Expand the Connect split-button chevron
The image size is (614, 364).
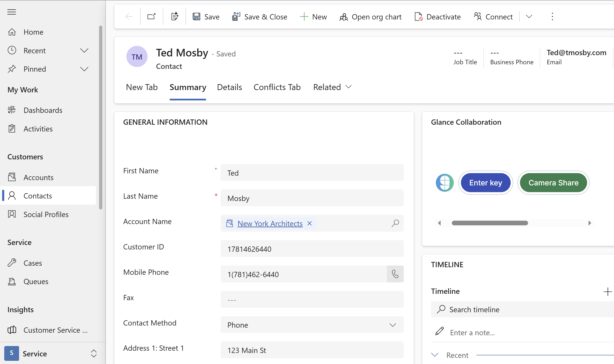pos(529,17)
